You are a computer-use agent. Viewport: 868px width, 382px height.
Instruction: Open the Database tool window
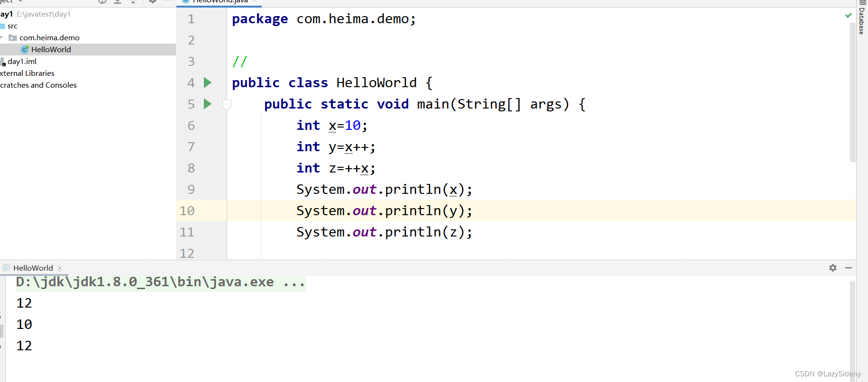pyautogui.click(x=862, y=18)
